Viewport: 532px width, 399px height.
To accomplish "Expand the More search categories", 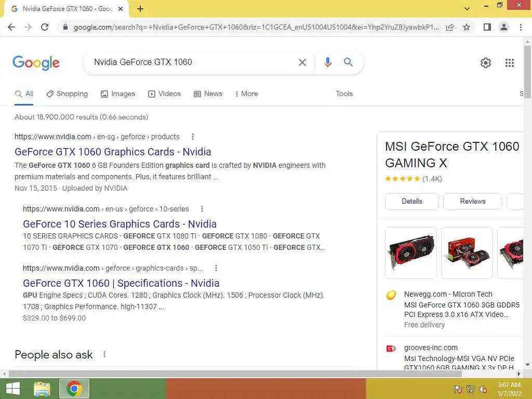I will (x=247, y=94).
